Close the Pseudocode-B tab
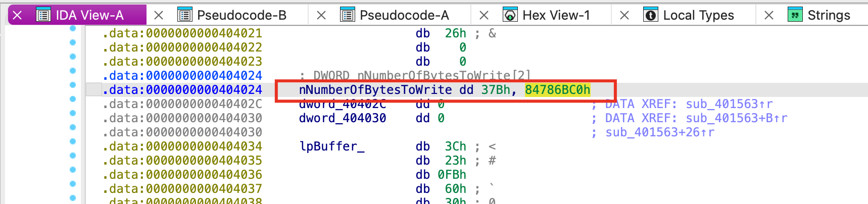Screen dimensions: 868x204 (x=159, y=15)
